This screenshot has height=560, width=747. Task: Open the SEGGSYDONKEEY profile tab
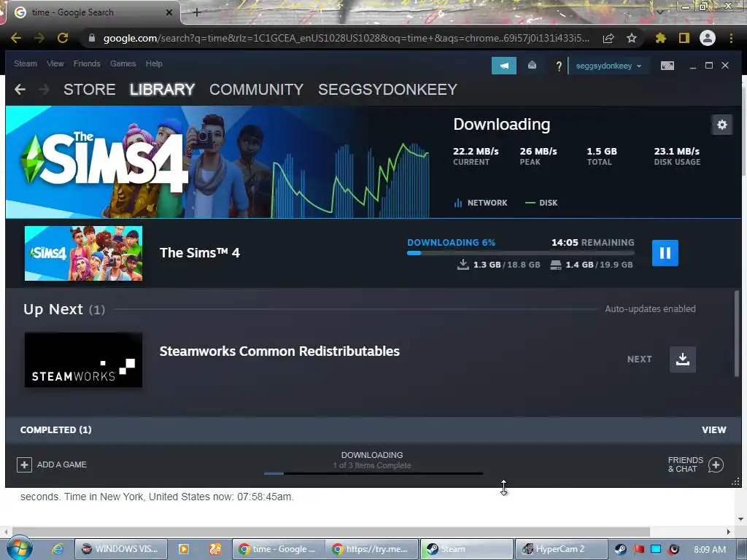[x=388, y=89]
